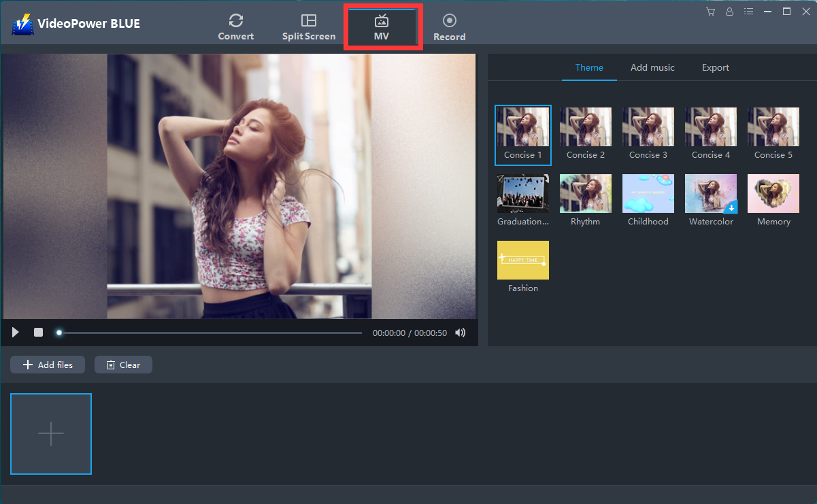817x504 pixels.
Task: Open the Record screen function
Action: point(449,26)
